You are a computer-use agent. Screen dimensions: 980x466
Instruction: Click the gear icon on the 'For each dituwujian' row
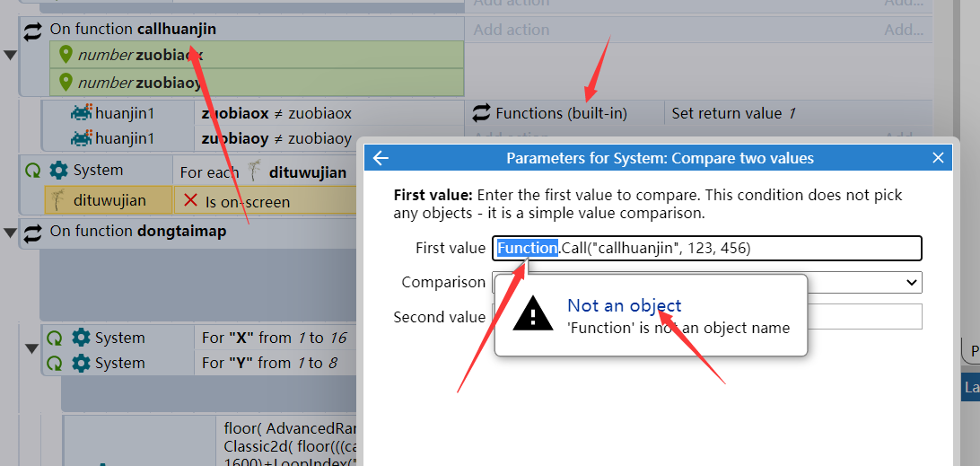(58, 170)
